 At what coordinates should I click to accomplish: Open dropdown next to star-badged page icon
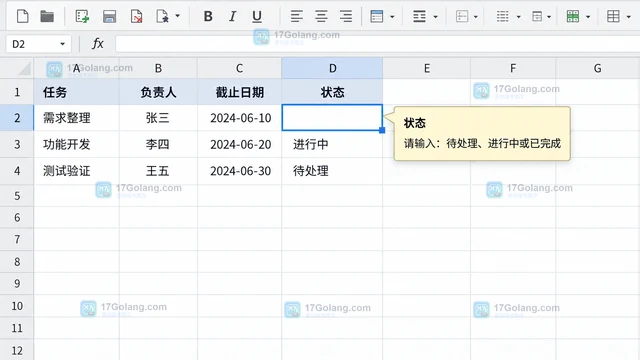tap(178, 16)
